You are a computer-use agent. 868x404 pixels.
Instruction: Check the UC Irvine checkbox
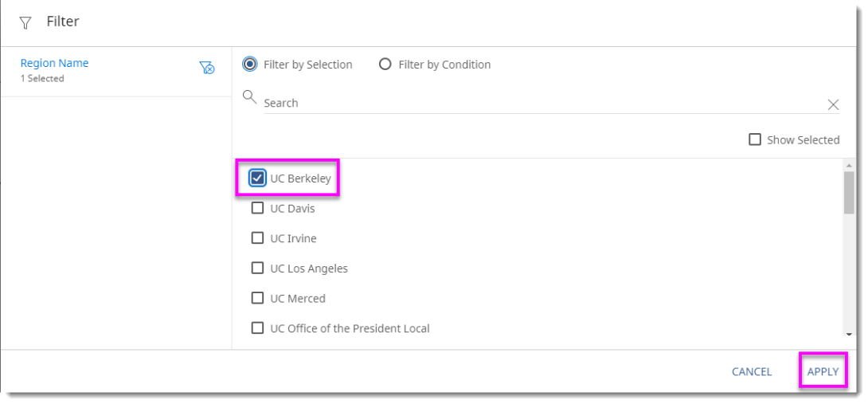tap(257, 237)
